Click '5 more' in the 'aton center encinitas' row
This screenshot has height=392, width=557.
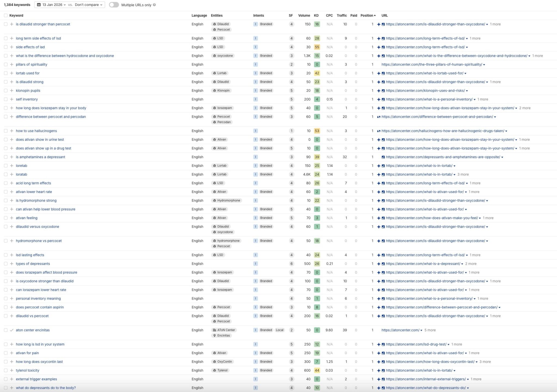[430, 330]
